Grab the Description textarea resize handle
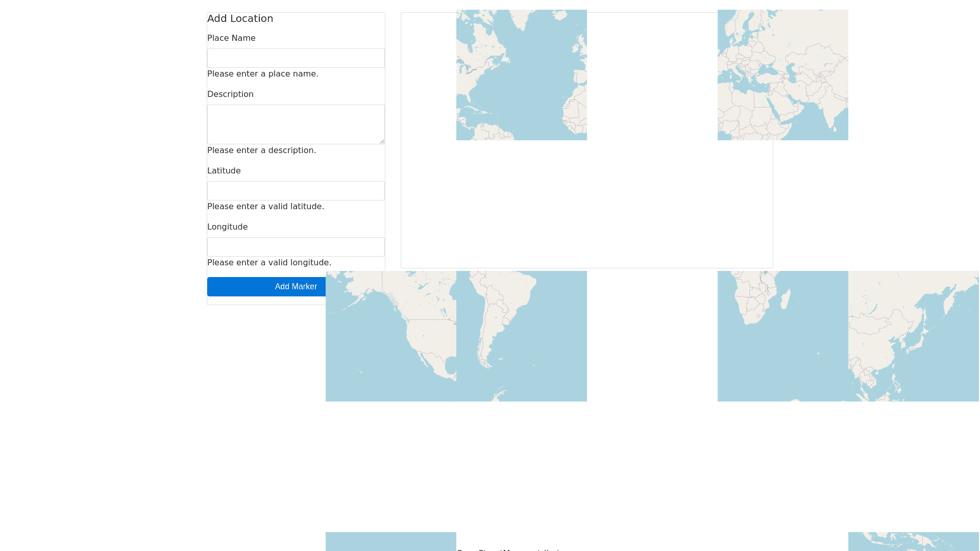The width and height of the screenshot is (980, 551). click(382, 141)
